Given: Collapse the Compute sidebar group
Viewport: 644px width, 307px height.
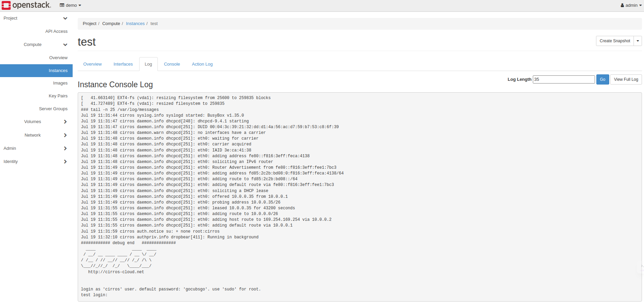Looking at the screenshot, I should (36, 45).
